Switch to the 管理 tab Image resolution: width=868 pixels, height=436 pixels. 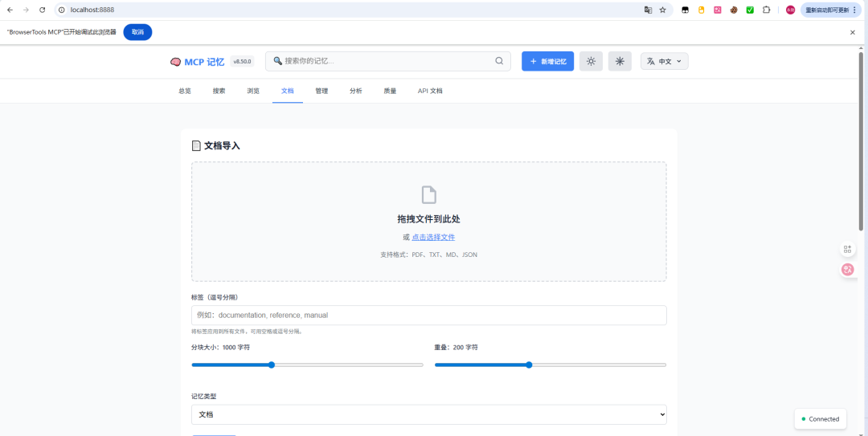pos(321,91)
